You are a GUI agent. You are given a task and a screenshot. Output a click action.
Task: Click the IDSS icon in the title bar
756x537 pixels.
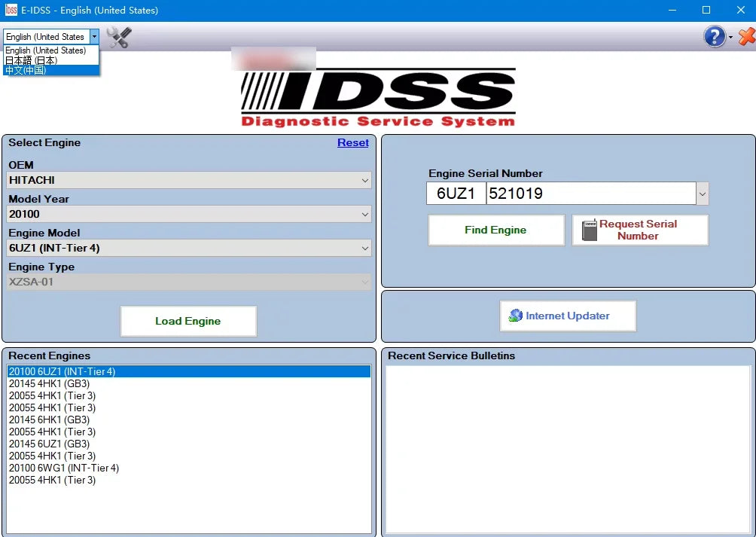(x=10, y=10)
